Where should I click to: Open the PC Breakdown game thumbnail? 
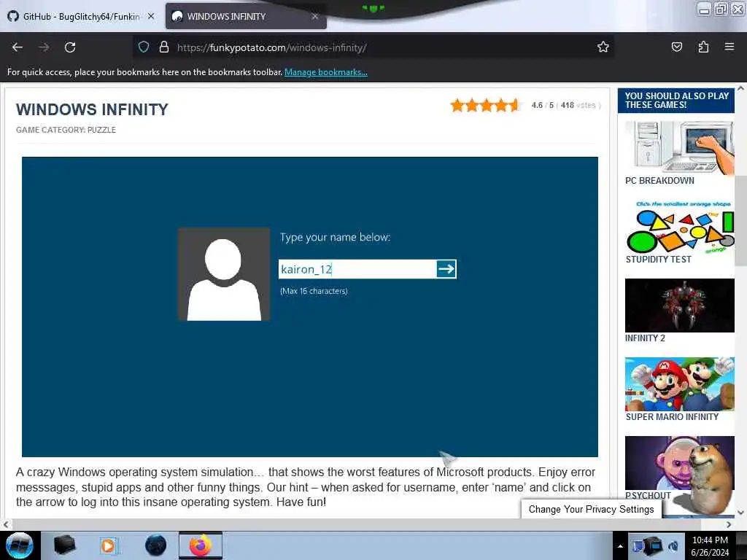(x=679, y=147)
